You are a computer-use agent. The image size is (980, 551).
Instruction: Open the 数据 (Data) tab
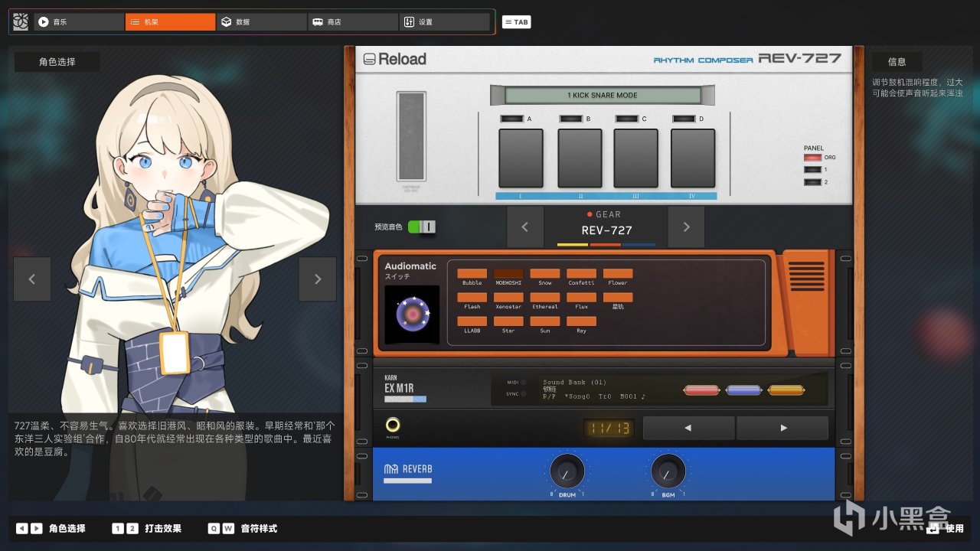pyautogui.click(x=262, y=22)
